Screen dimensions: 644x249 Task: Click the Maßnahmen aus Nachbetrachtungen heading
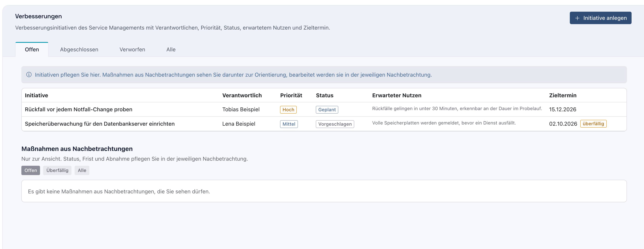(x=77, y=149)
